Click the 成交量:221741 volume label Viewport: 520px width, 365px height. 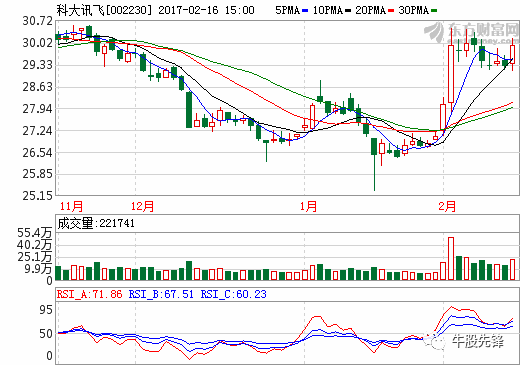coord(96,223)
